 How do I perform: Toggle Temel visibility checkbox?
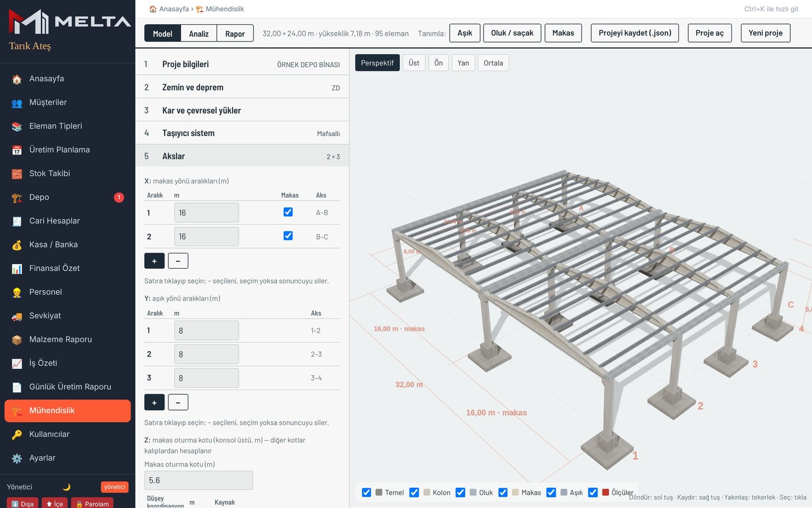point(366,492)
